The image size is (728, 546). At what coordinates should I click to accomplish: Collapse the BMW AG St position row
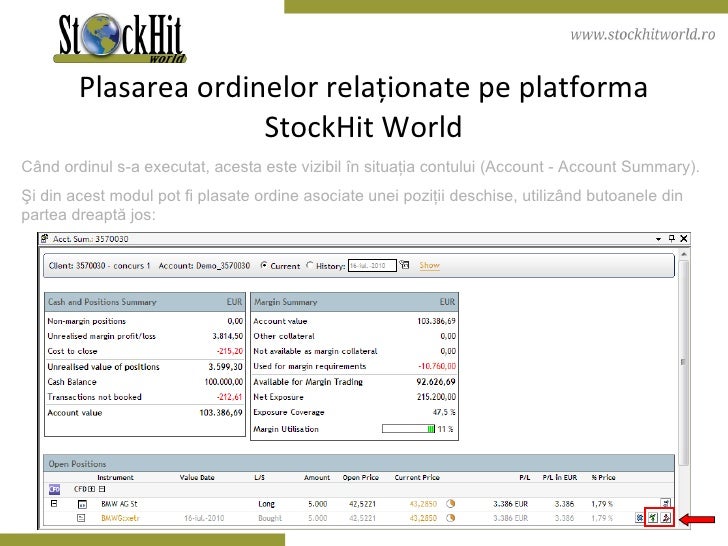[54, 504]
